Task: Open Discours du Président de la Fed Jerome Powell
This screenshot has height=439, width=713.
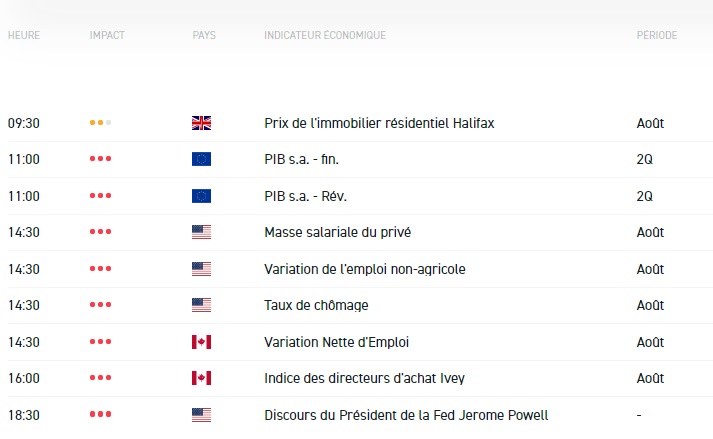Action: (406, 414)
